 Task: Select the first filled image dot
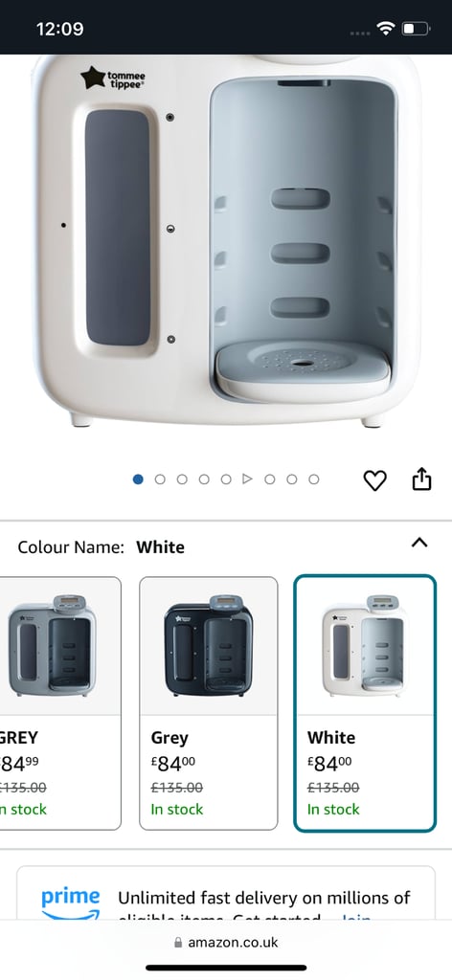[138, 479]
